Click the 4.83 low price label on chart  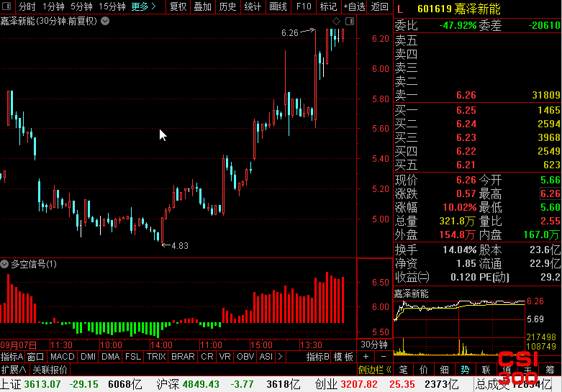point(180,246)
